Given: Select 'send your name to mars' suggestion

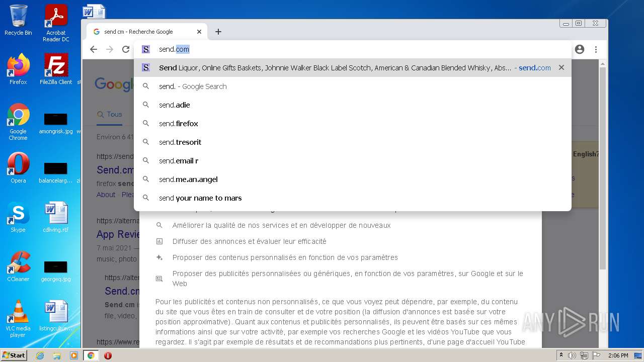Looking at the screenshot, I should point(352,198).
